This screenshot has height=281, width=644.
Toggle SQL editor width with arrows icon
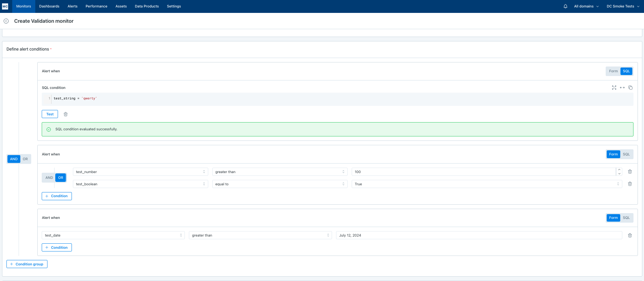[x=622, y=88]
